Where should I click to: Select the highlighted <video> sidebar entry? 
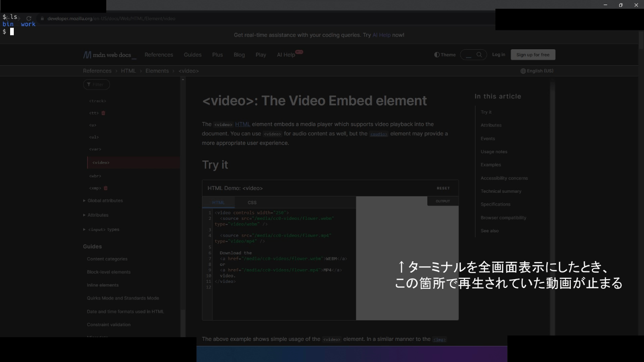(x=133, y=162)
